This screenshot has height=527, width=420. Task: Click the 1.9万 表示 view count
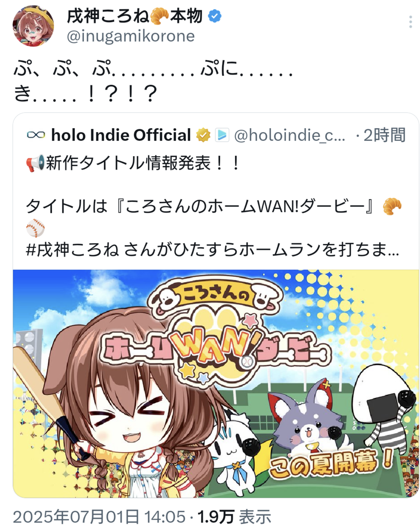pos(234,517)
